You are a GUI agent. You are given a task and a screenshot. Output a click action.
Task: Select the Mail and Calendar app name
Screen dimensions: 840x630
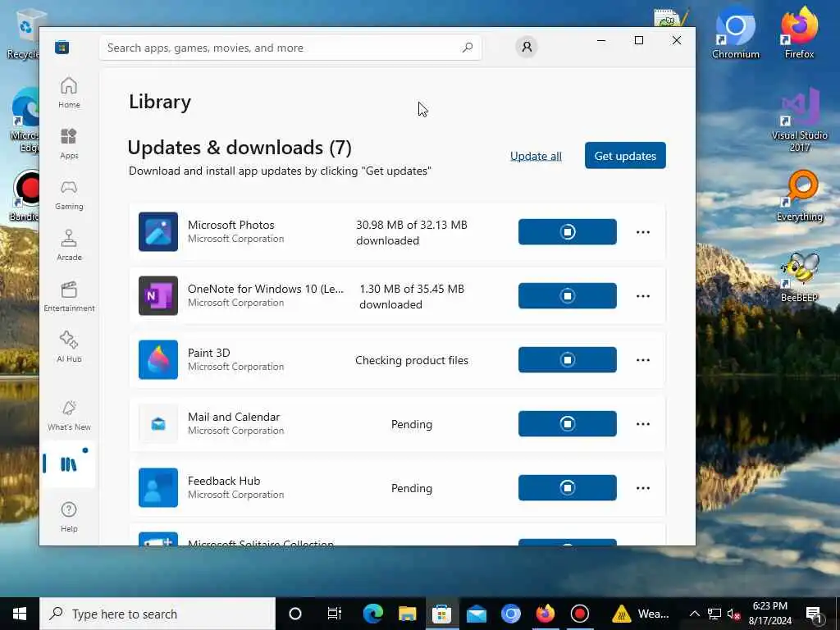pos(234,417)
